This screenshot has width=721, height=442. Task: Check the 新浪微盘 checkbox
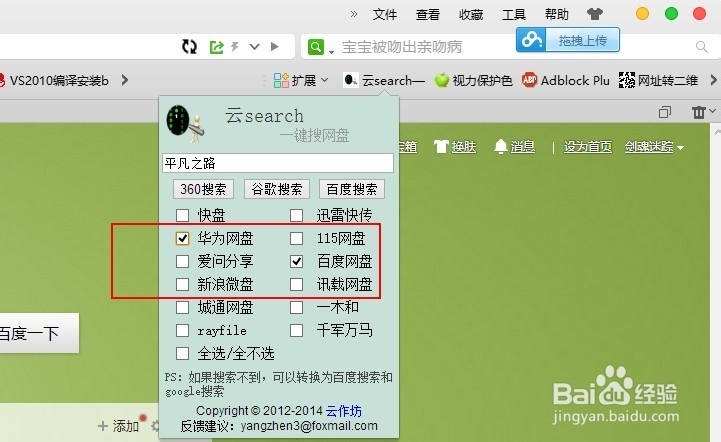click(183, 284)
